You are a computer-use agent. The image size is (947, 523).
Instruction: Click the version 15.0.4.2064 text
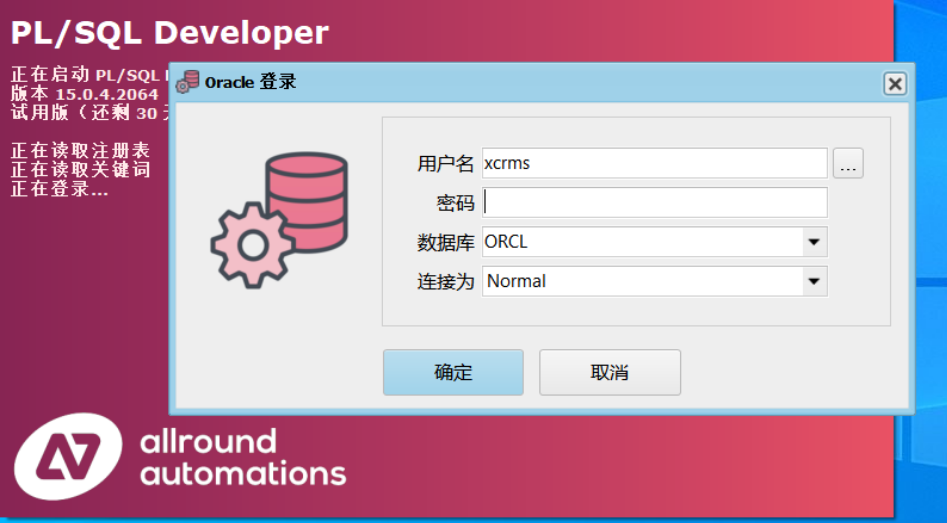pos(85,94)
